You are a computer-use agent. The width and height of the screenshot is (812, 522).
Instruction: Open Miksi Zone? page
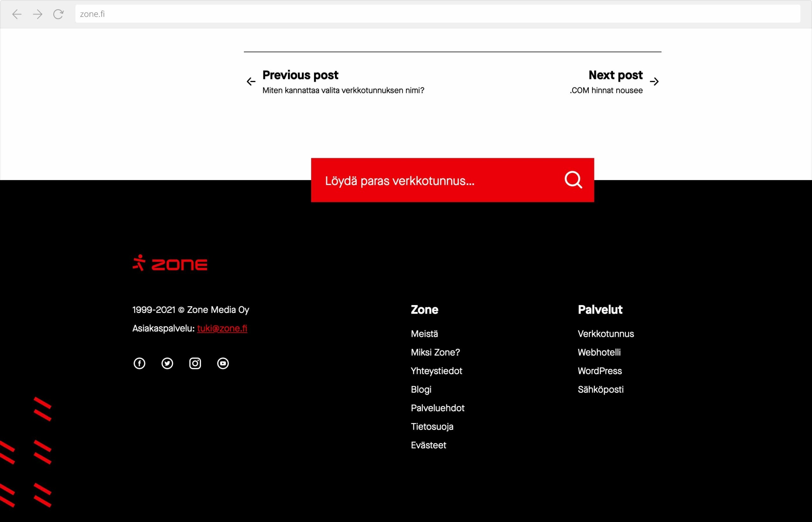[x=435, y=353]
